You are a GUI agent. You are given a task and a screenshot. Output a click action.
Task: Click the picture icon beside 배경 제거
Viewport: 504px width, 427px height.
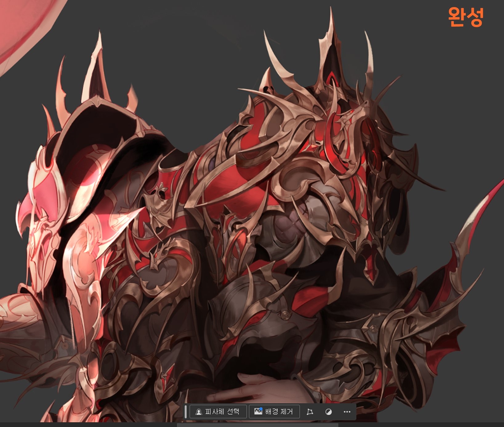[258, 412]
